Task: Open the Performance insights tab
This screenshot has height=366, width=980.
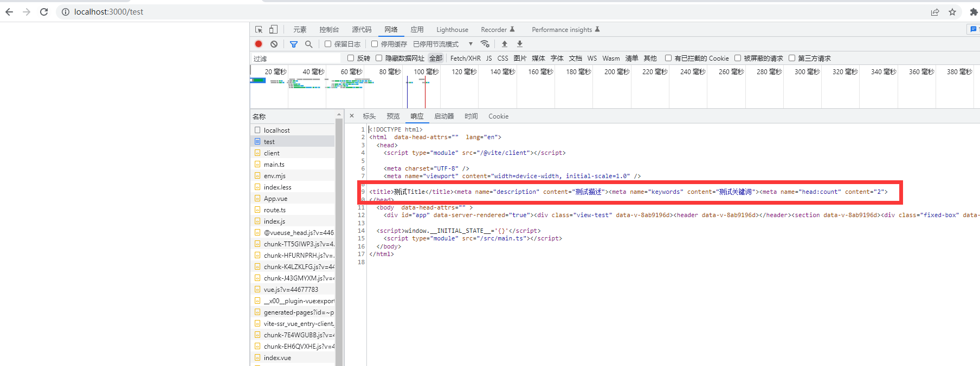Action: click(x=566, y=30)
